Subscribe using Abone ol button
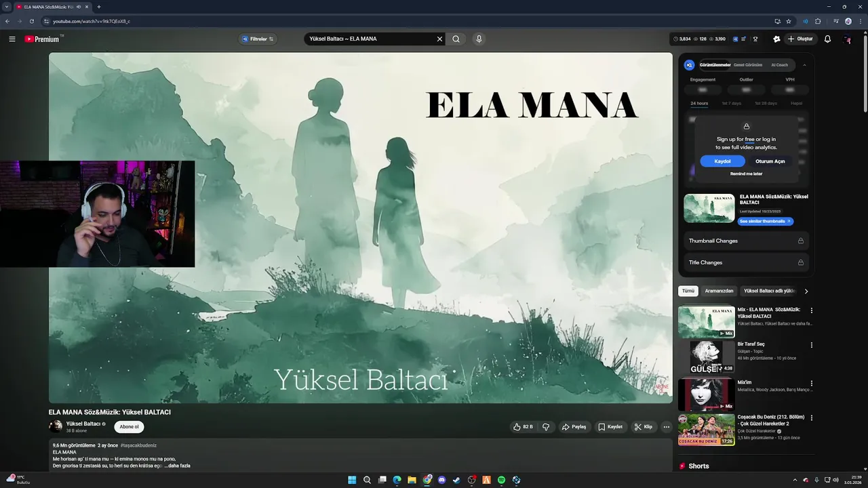The height and width of the screenshot is (488, 868). point(129,427)
